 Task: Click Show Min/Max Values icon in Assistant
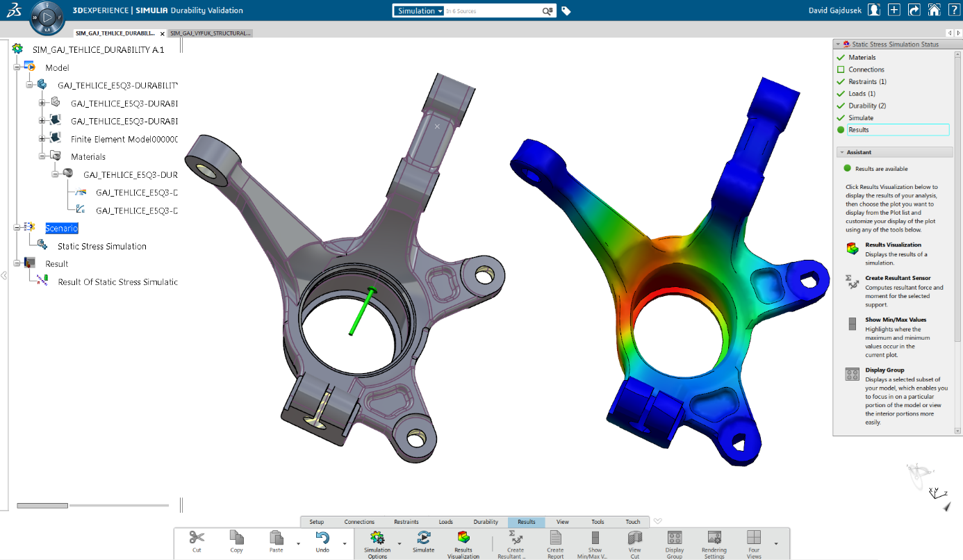[853, 324]
